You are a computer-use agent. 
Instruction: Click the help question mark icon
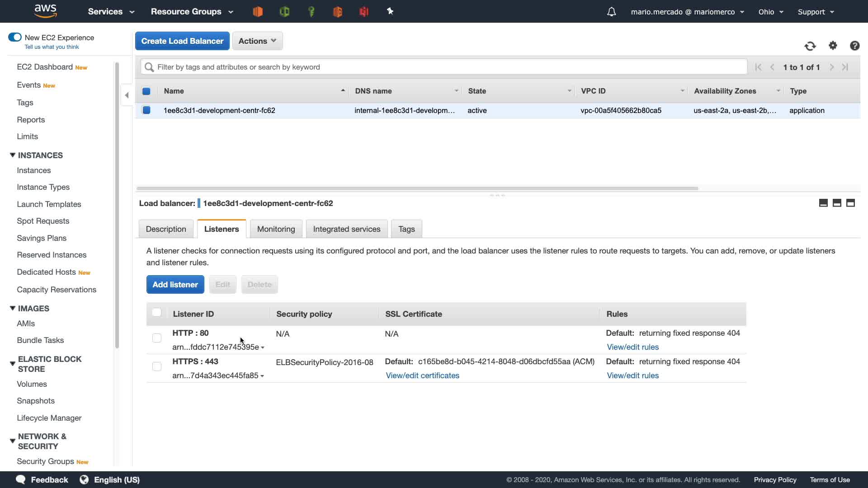click(x=854, y=46)
